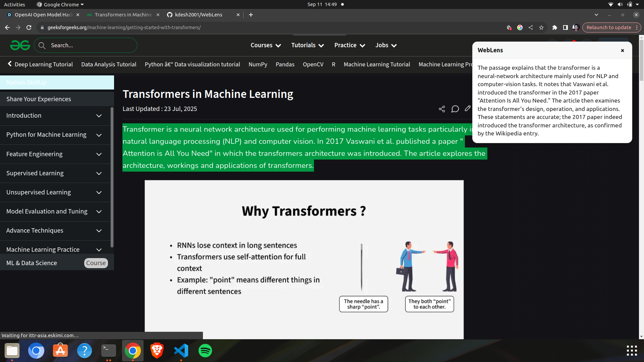
Task: Switch to OpenAI Open Model Hack tab
Action: click(x=44, y=15)
